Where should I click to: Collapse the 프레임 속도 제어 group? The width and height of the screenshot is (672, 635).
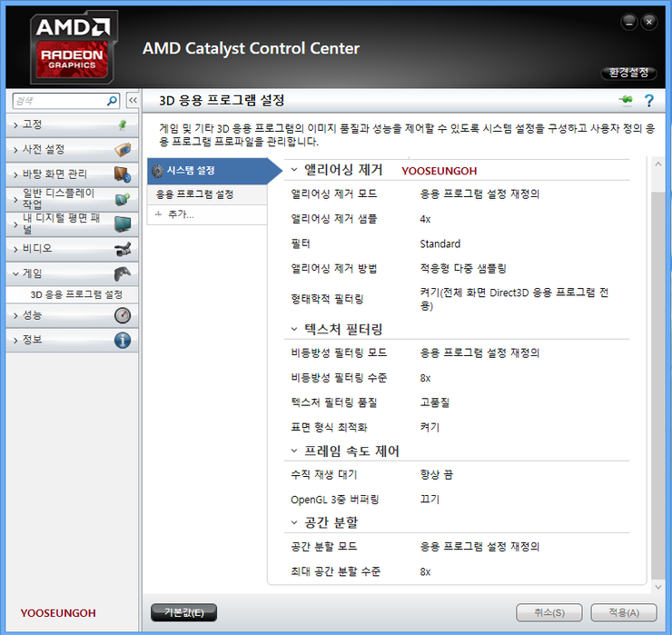[294, 451]
